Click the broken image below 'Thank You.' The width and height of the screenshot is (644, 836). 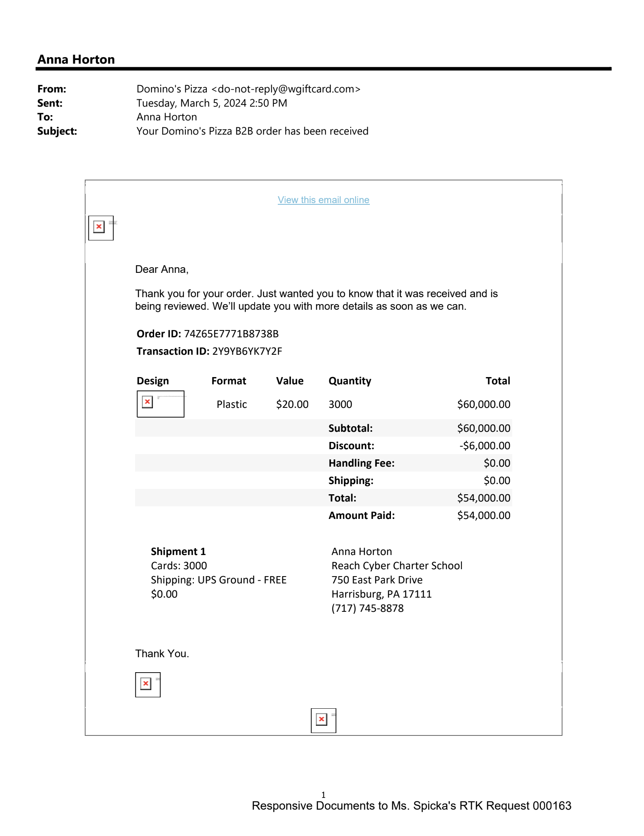pyautogui.click(x=148, y=685)
